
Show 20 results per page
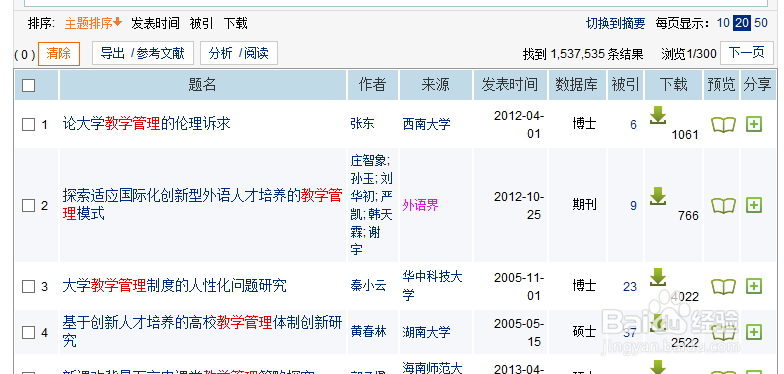click(x=742, y=23)
